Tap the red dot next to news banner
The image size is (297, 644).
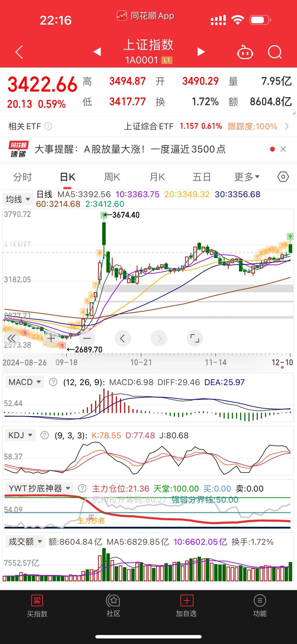(x=272, y=149)
